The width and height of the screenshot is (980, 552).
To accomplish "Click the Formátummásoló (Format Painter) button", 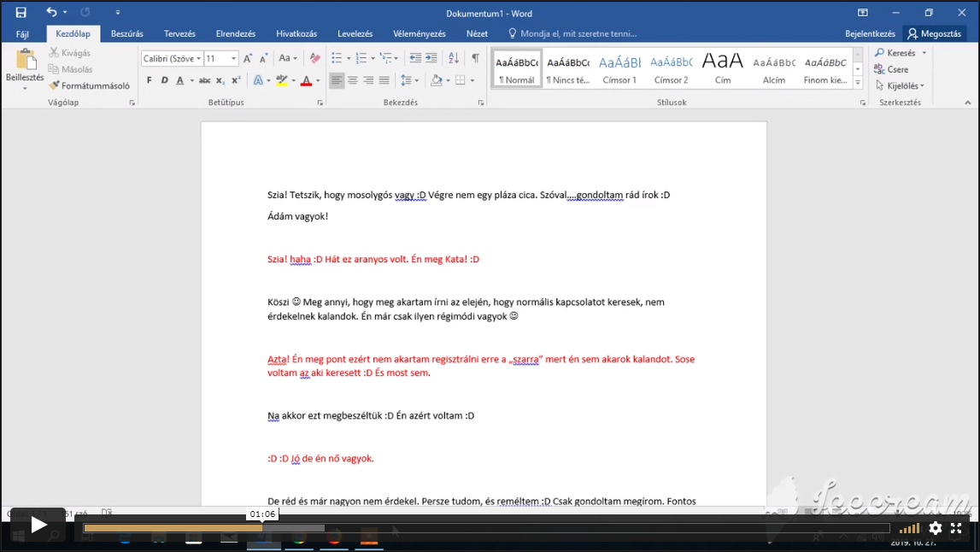I will tap(90, 85).
